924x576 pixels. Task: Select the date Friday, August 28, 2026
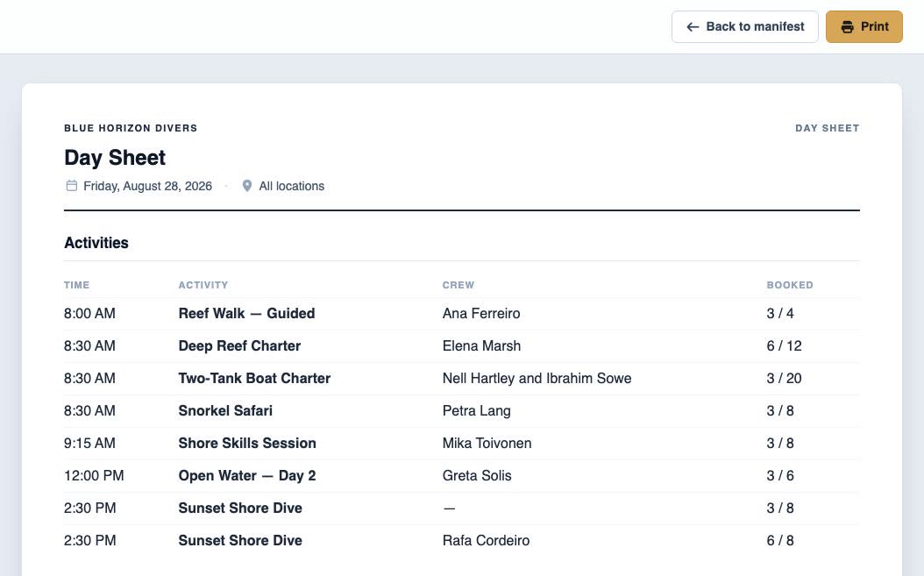pos(147,186)
